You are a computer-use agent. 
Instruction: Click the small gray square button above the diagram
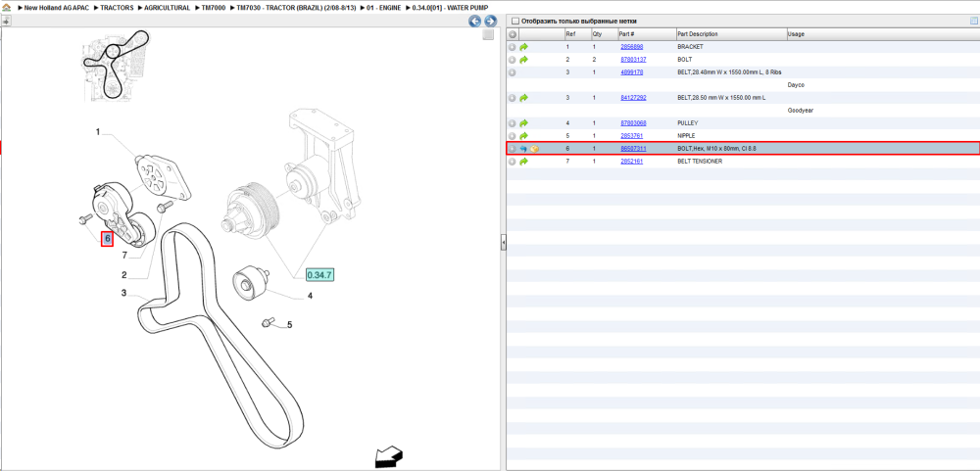(488, 35)
